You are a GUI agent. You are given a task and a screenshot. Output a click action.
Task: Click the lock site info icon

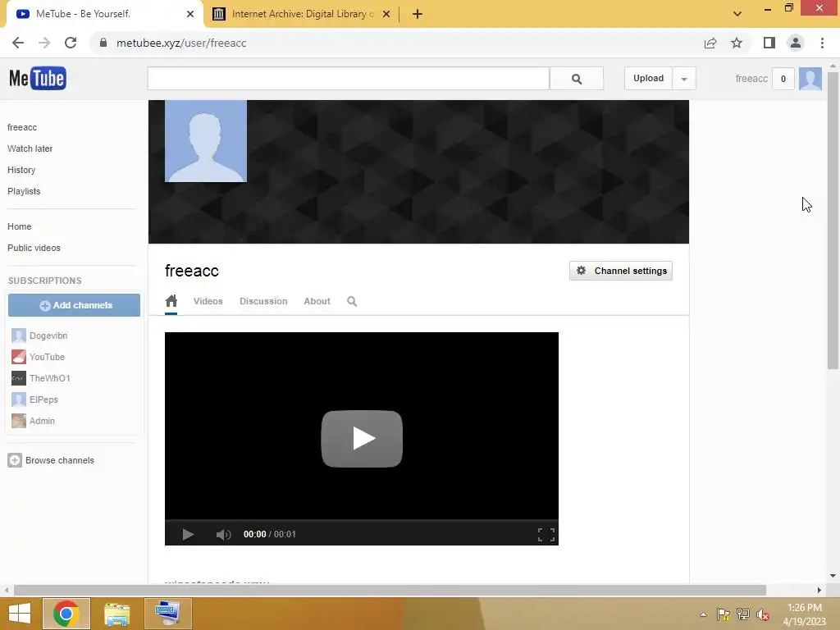click(x=103, y=43)
